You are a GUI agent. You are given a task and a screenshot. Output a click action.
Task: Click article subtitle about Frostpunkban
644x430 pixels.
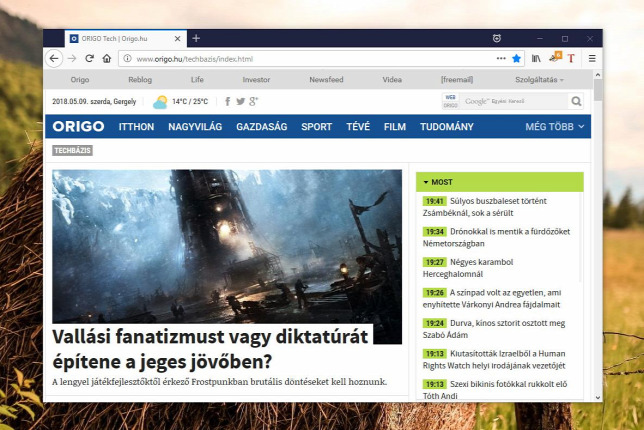[219, 382]
